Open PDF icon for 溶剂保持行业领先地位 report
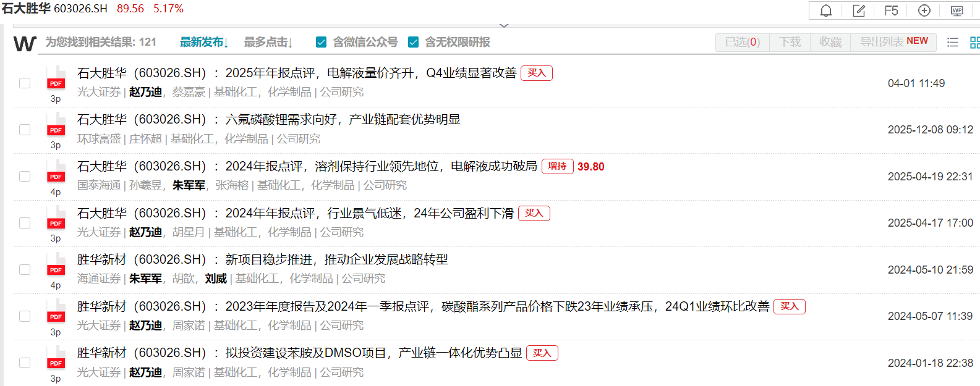Screen dimensions: 980x386 click(56, 172)
